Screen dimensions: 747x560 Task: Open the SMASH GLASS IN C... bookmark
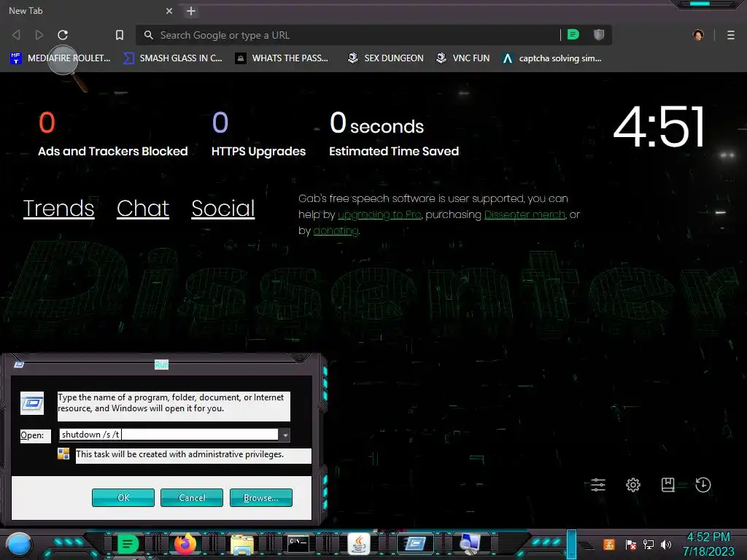click(x=172, y=58)
